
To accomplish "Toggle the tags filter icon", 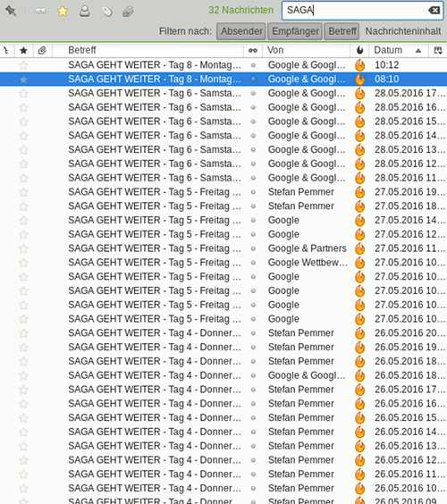I will click(x=106, y=12).
